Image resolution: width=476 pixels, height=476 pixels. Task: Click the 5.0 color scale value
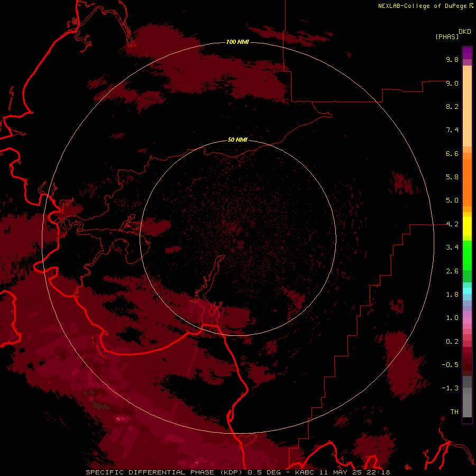coord(452,200)
